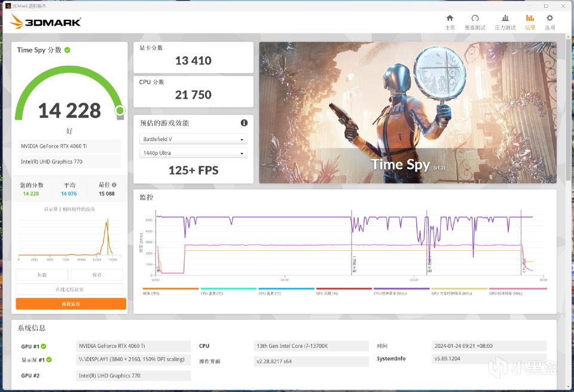Click the DISPLAY1 3840 × 2160 field
574x392 pixels.
133,359
